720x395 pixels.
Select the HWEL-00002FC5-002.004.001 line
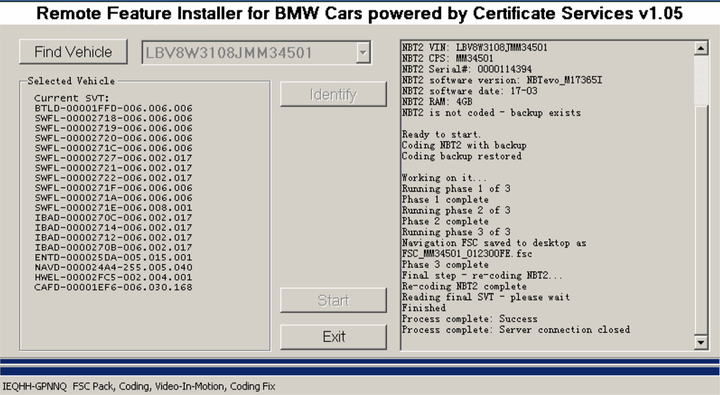(x=113, y=277)
